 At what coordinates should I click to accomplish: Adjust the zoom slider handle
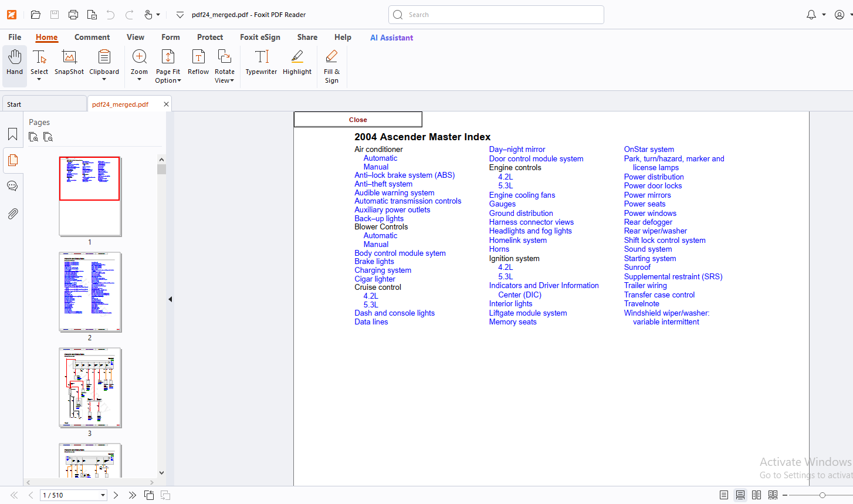coord(822,495)
